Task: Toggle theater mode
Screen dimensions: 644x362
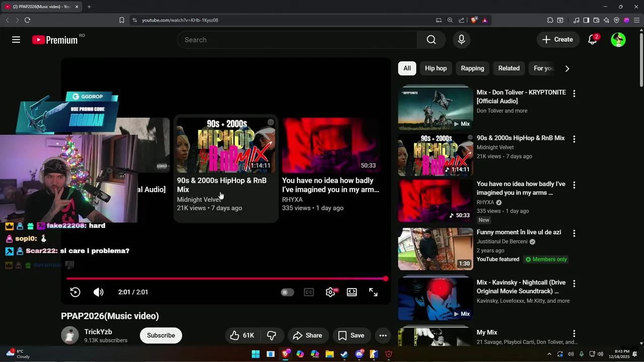Action: (x=352, y=292)
